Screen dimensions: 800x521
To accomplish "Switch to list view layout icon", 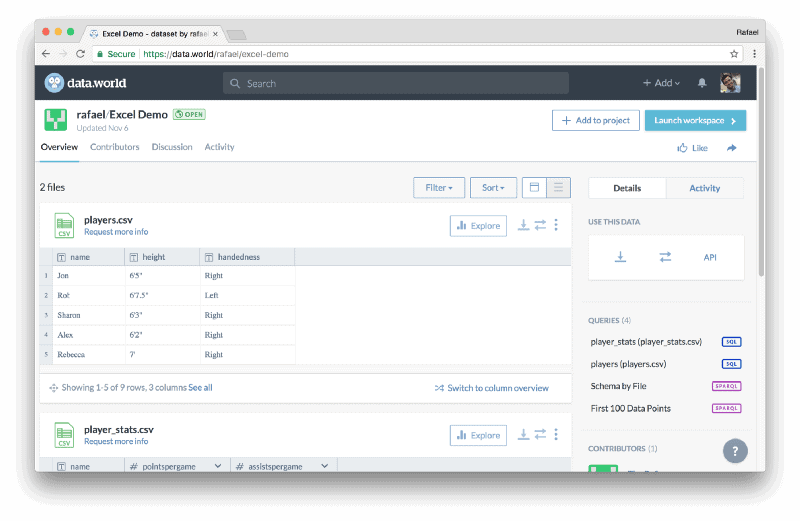I will 559,188.
